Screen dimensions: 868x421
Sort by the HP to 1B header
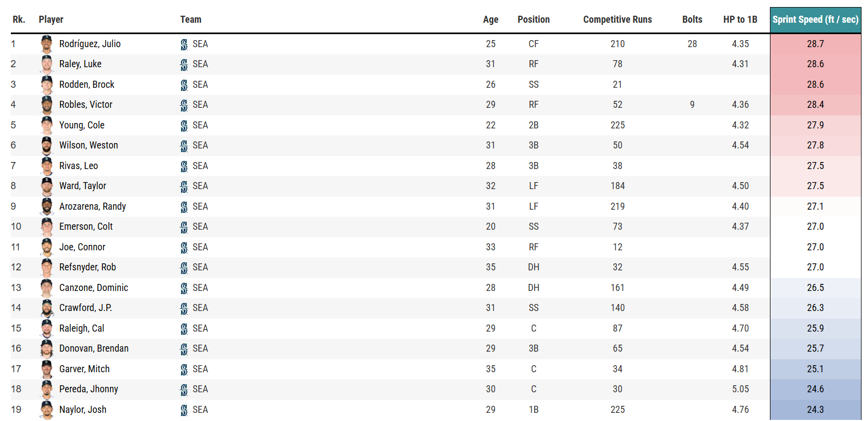[740, 20]
